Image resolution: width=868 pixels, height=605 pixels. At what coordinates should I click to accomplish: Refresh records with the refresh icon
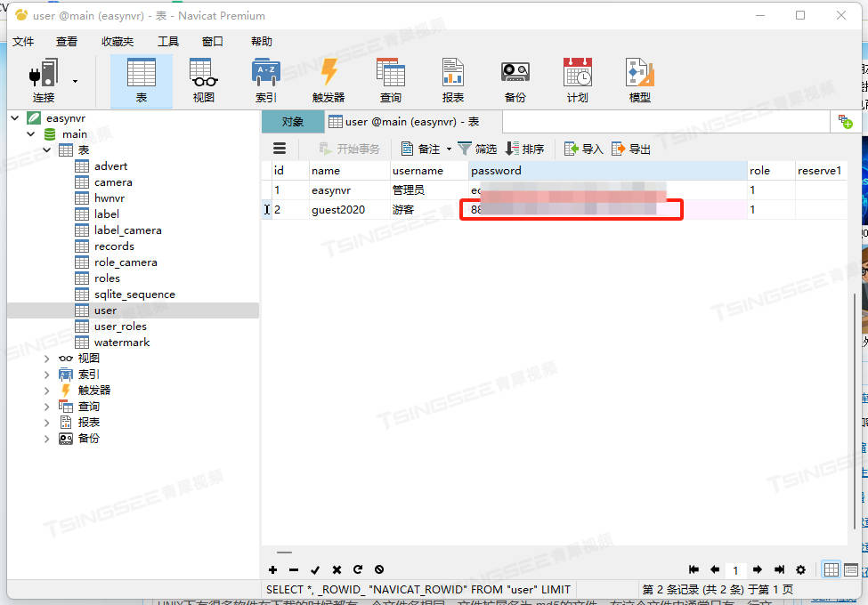click(x=358, y=569)
